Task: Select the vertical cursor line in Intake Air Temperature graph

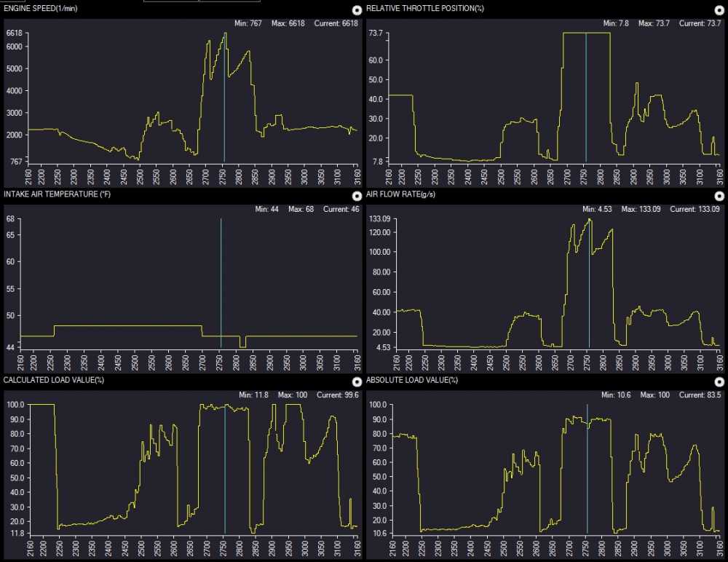Action: [x=221, y=291]
